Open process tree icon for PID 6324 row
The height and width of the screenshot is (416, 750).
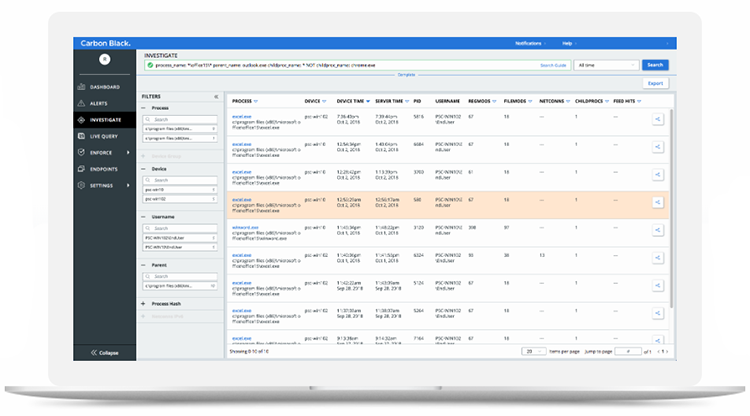pos(658,258)
